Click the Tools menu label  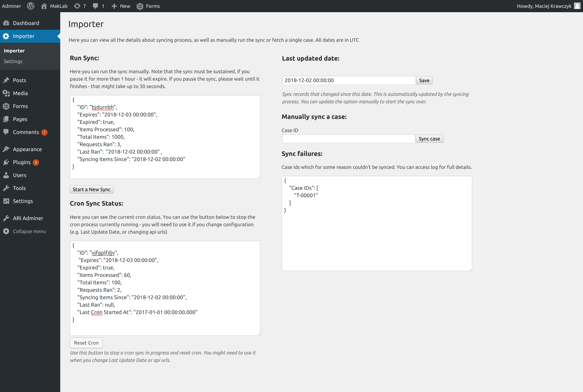point(19,188)
